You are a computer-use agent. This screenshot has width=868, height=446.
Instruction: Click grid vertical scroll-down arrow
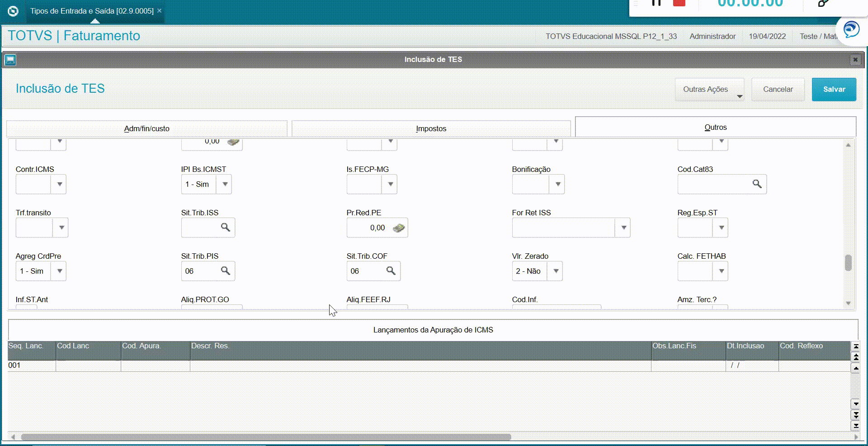[855, 403]
